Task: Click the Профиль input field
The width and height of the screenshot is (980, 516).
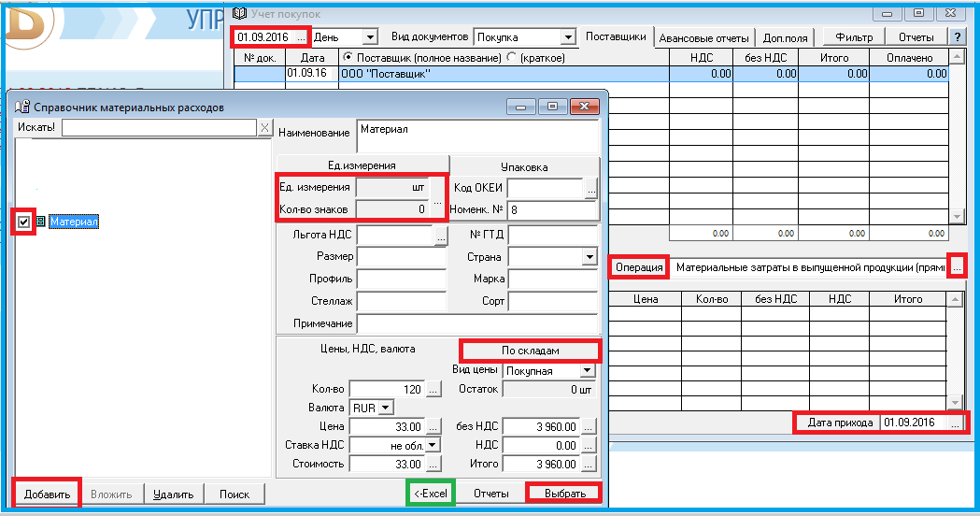Action: [x=402, y=279]
